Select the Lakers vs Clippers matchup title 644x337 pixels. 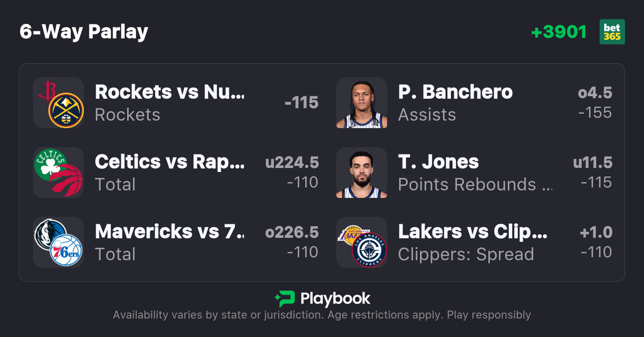(473, 231)
